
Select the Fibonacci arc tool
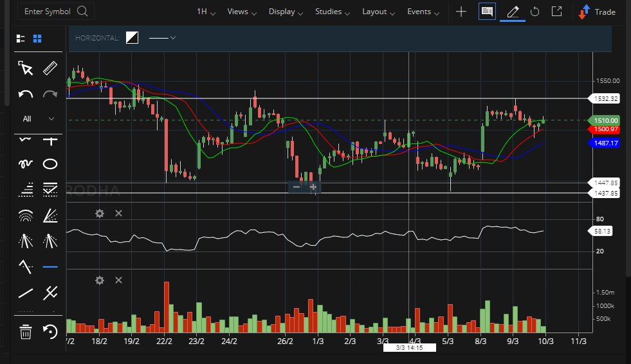26,215
